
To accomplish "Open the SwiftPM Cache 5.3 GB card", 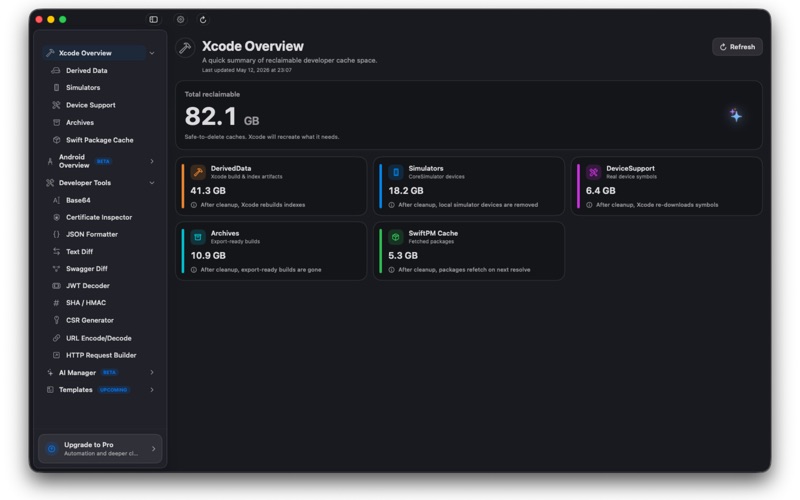I will [x=469, y=251].
